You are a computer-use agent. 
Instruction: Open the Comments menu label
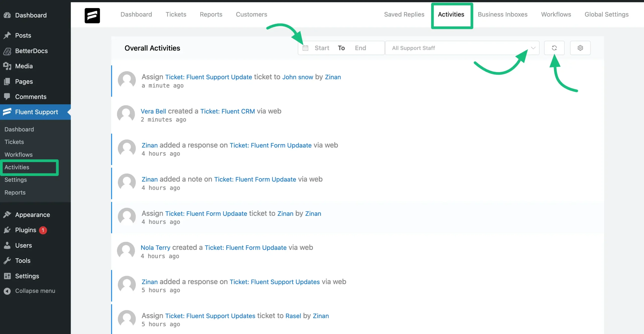pyautogui.click(x=31, y=97)
